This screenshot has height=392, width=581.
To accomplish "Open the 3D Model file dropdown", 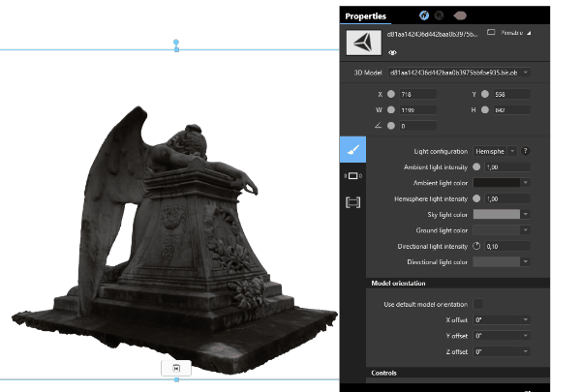I will (459, 73).
